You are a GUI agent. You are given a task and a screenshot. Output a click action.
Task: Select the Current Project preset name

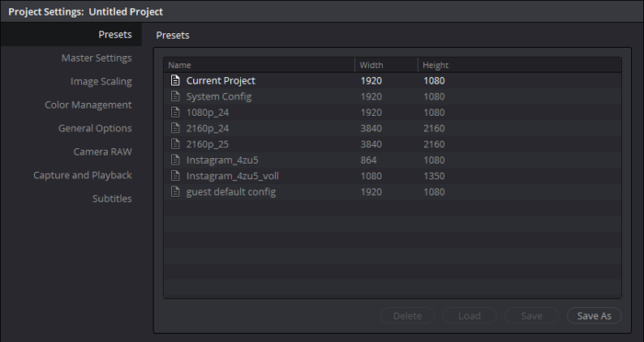221,81
